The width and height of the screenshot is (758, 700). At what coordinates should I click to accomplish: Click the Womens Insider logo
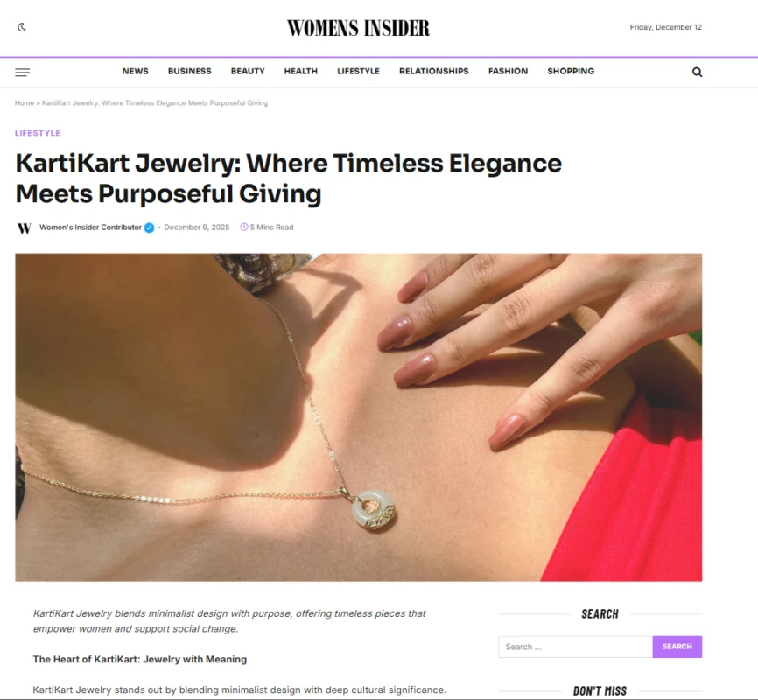(358, 28)
